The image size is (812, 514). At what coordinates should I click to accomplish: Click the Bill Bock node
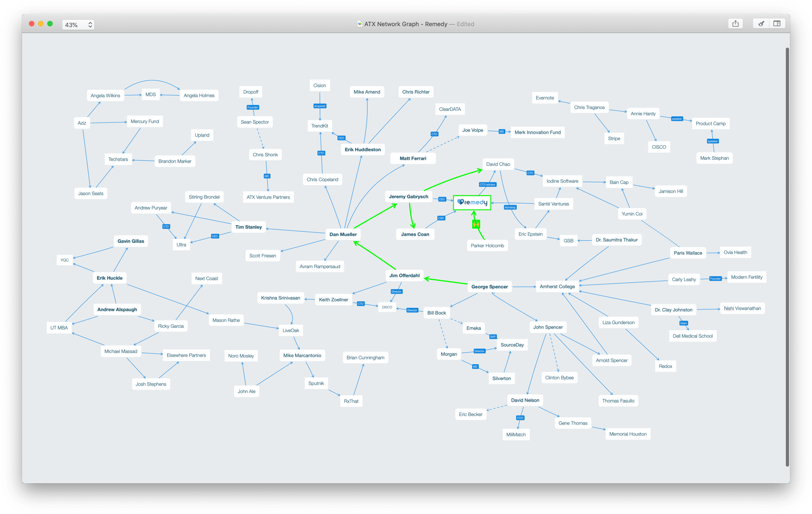436,313
